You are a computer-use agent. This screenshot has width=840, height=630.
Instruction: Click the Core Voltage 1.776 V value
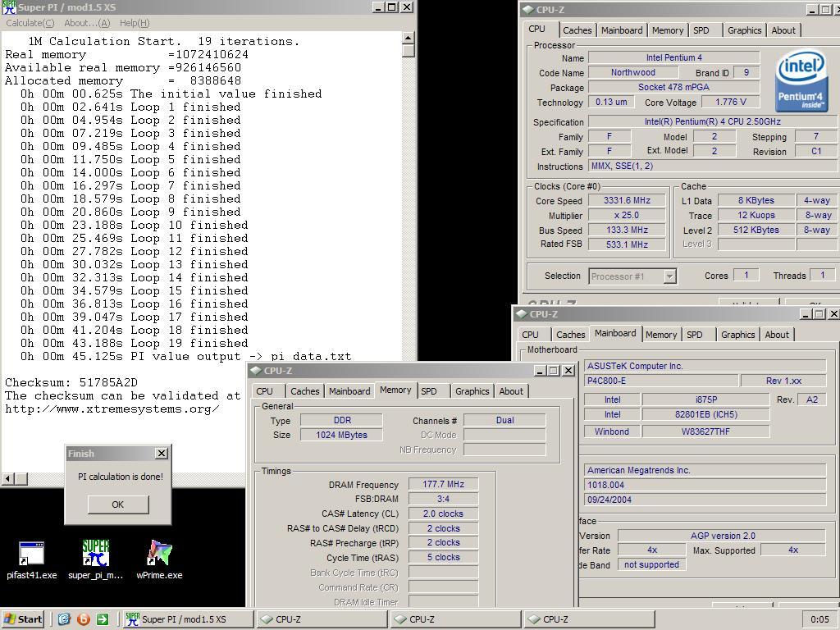[730, 102]
